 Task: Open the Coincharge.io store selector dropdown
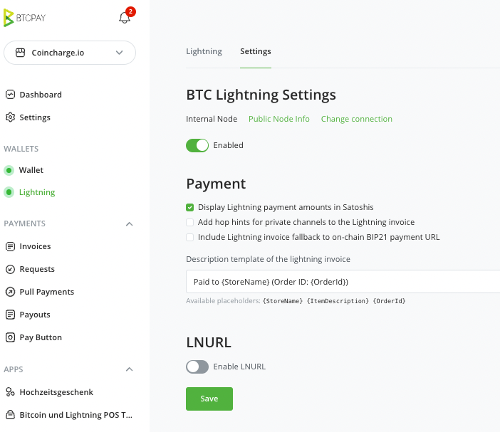[70, 53]
